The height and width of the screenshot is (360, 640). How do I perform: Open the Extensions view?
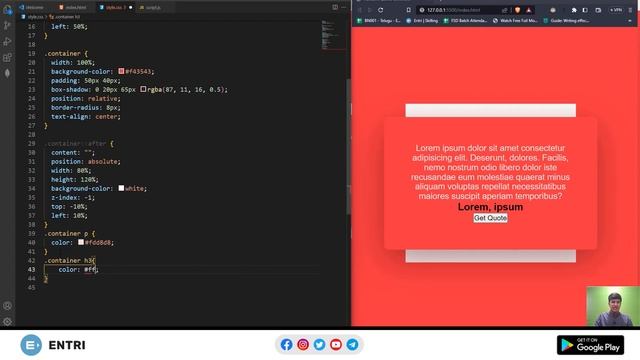pos(7,58)
